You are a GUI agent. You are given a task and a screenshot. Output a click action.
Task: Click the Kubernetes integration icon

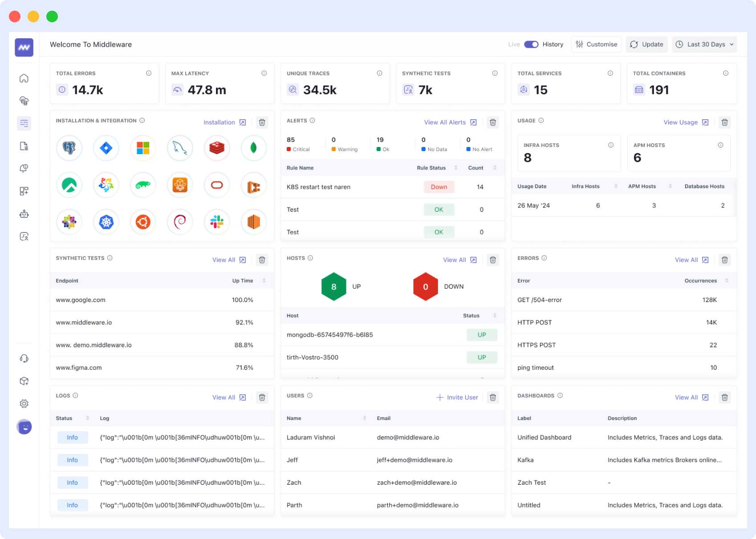click(x=106, y=222)
